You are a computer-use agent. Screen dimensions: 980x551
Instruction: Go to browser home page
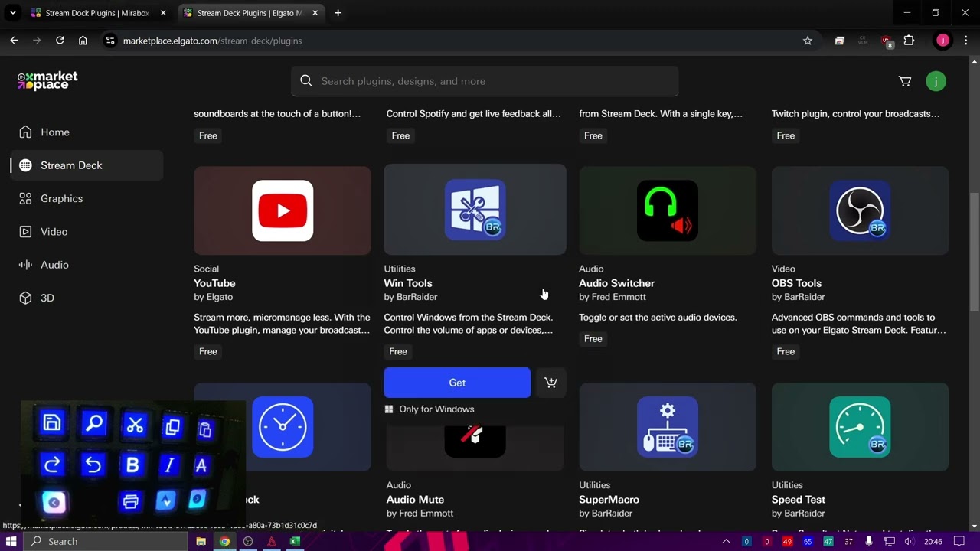[x=83, y=41]
